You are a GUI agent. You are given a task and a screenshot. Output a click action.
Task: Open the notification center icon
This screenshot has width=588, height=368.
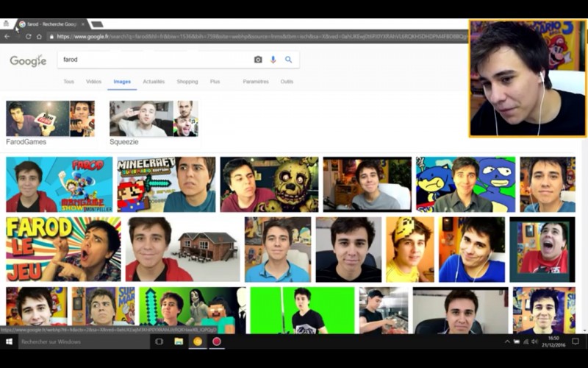(x=576, y=342)
